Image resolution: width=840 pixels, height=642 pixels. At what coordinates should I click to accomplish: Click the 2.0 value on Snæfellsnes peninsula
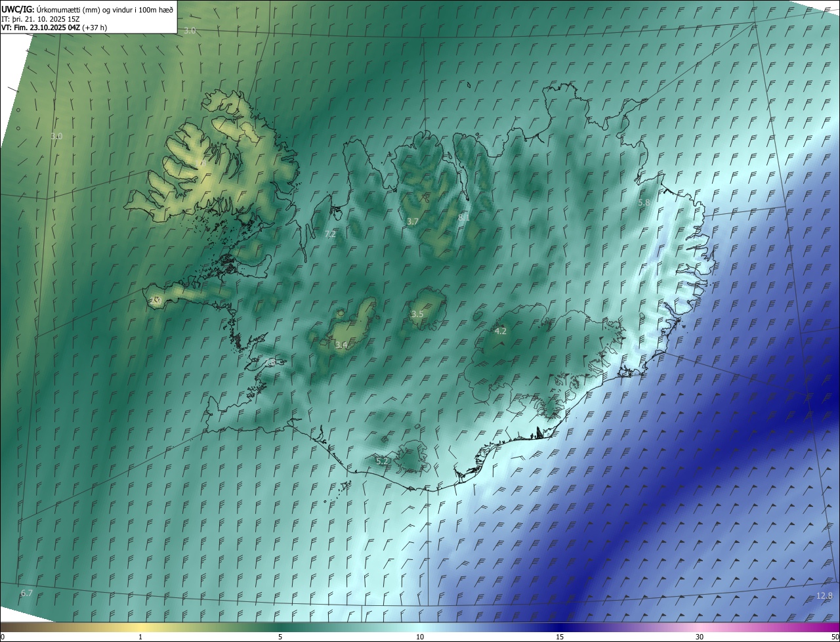156,301
